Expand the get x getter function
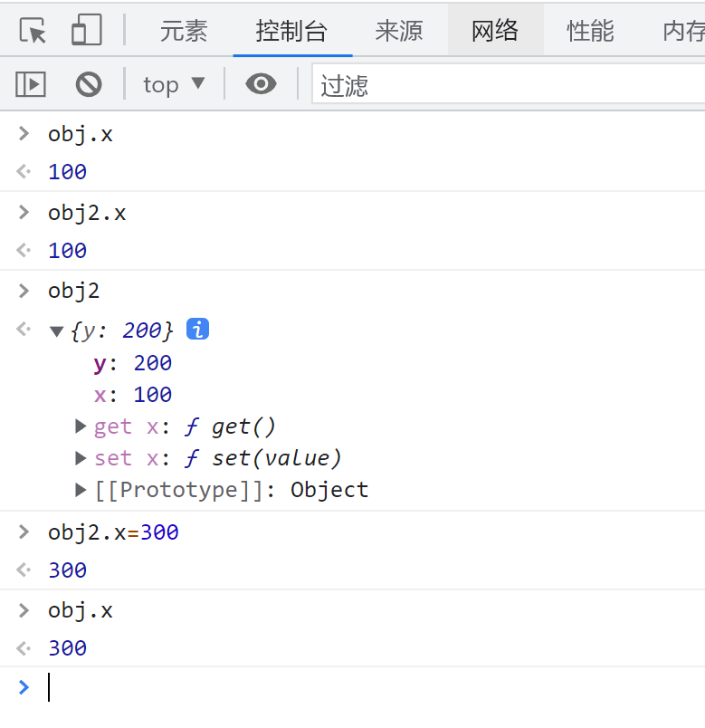Screen dimensions: 705x728 81,426
